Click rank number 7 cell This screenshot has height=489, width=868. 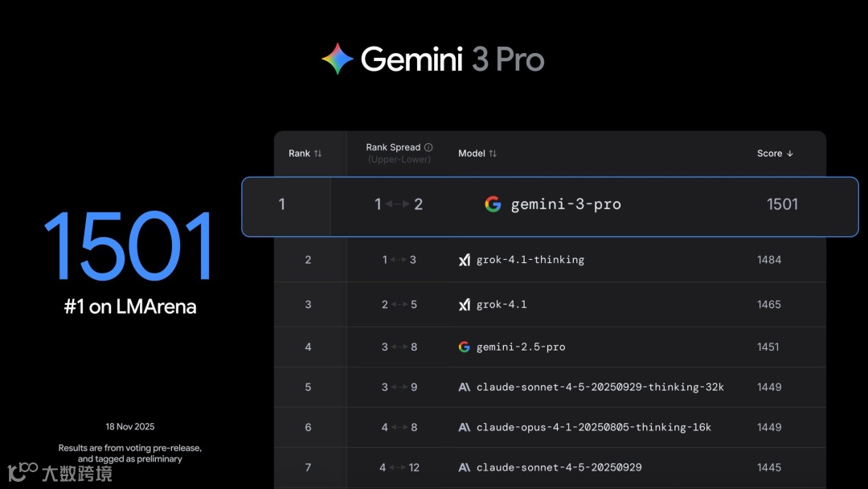(308, 467)
